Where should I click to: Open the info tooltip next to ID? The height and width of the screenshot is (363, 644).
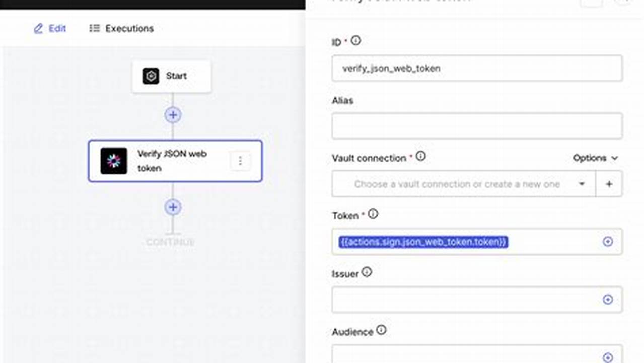(356, 41)
